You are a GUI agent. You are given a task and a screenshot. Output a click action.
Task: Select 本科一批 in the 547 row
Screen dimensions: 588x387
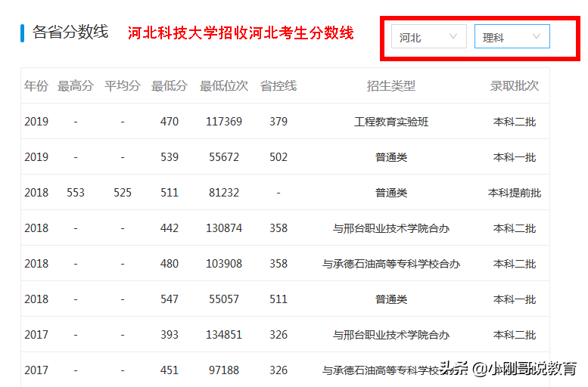(x=514, y=300)
